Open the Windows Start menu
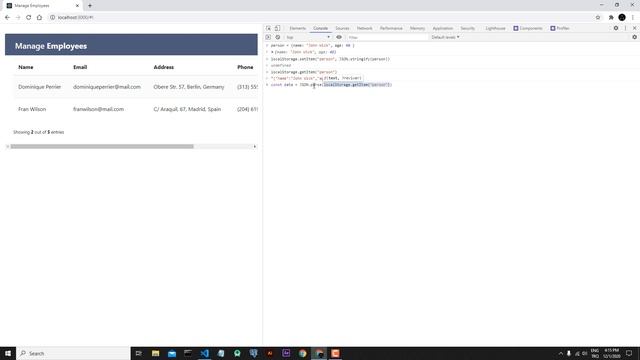This screenshot has height=360, width=640. (8, 353)
